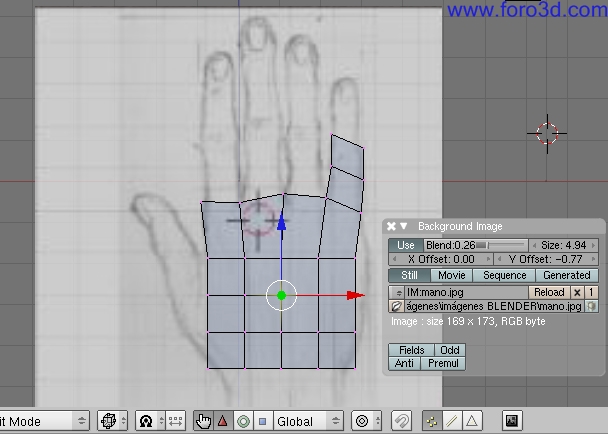The height and width of the screenshot is (434, 608).
Task: Reload the mano.jpg image
Action: [549, 292]
